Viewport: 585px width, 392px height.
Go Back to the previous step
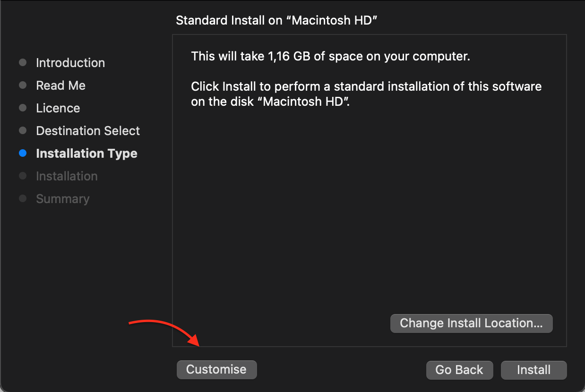[x=459, y=370]
